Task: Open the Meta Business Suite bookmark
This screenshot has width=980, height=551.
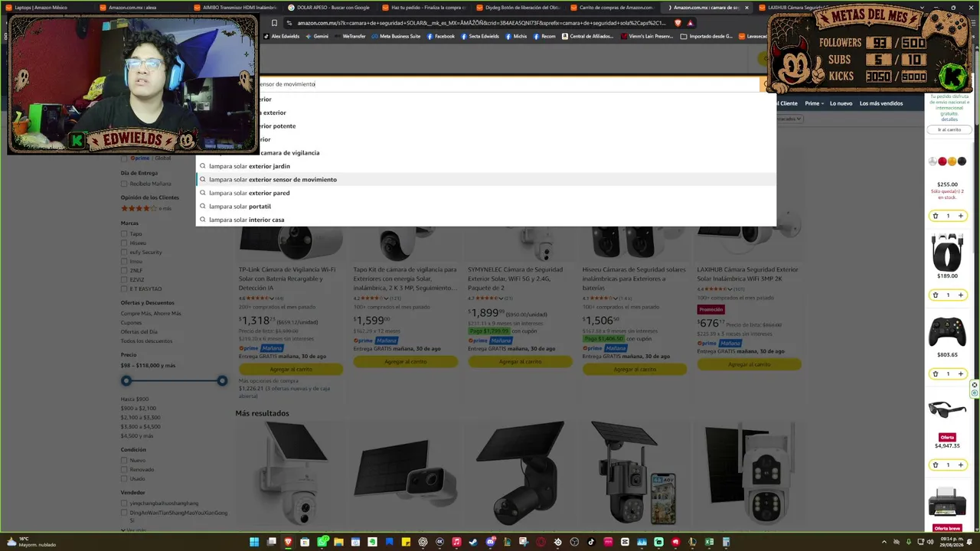Action: [396, 36]
